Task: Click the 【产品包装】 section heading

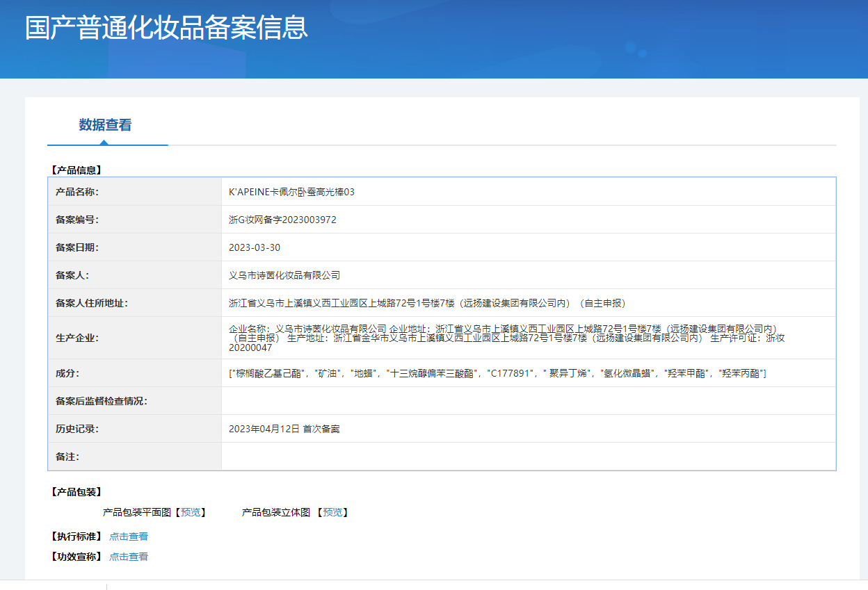Action: click(x=76, y=492)
